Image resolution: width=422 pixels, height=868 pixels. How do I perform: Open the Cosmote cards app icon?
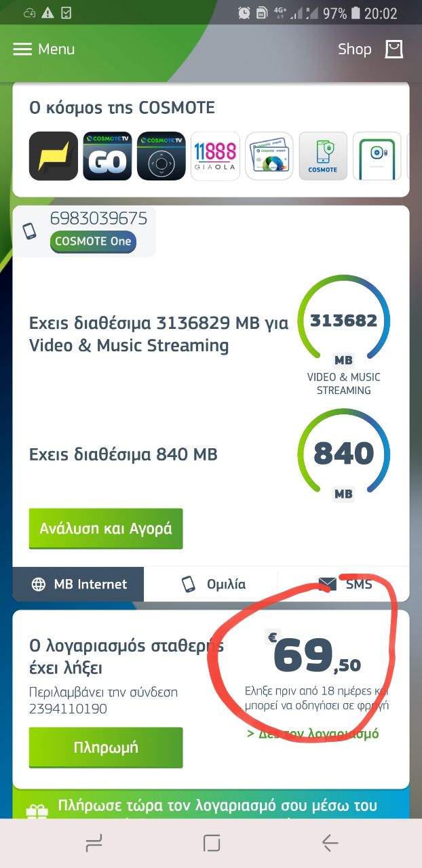pos(269,156)
